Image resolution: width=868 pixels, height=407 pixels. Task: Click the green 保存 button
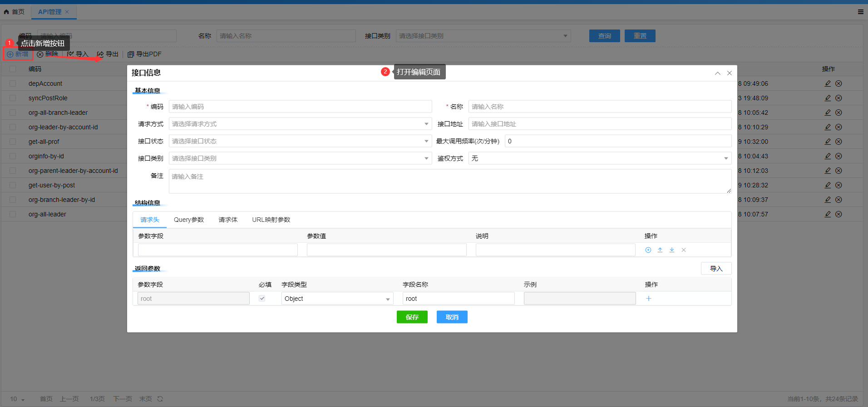point(412,317)
